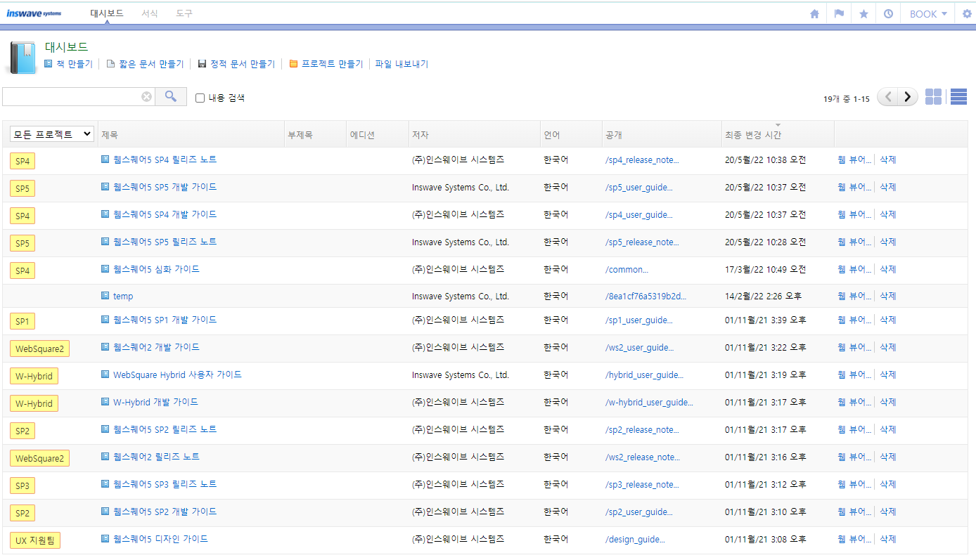Click the 공개 column header
The width and height of the screenshot is (976, 560).
613,135
